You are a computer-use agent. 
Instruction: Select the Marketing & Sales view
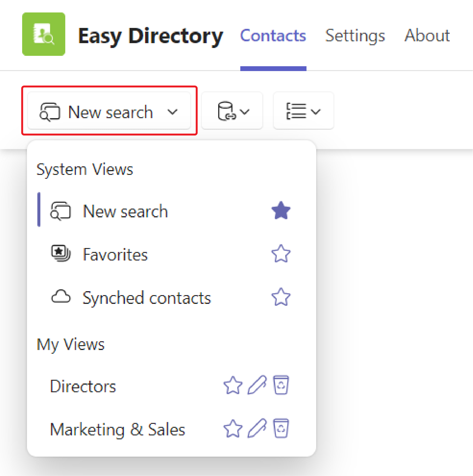(x=117, y=429)
